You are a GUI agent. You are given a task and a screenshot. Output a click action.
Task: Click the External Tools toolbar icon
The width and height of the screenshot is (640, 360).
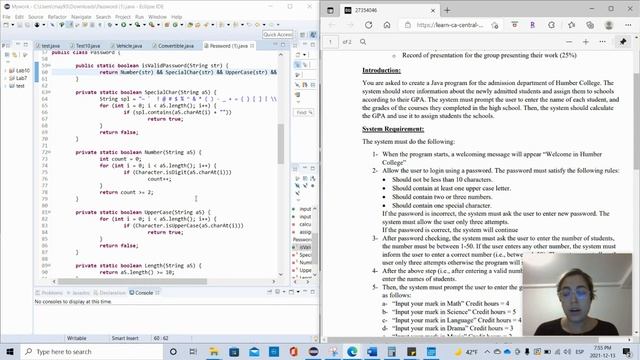[x=152, y=25]
